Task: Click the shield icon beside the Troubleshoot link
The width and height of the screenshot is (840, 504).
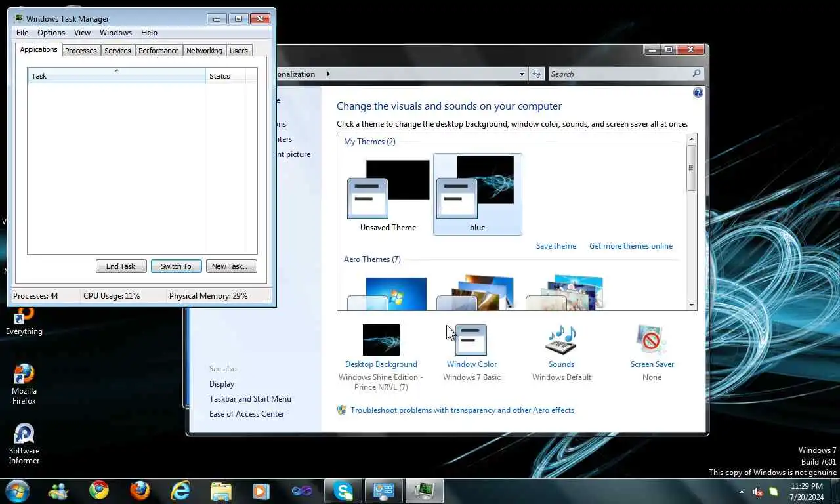Action: point(342,410)
